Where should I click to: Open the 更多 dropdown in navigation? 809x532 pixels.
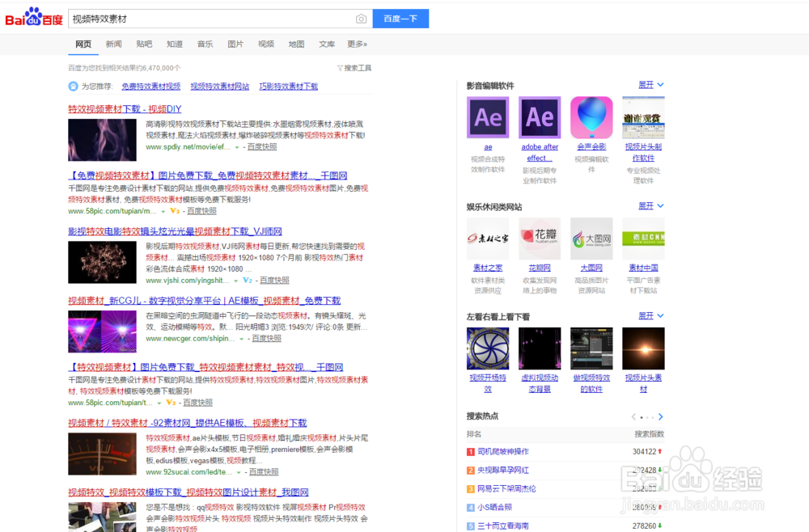point(357,44)
